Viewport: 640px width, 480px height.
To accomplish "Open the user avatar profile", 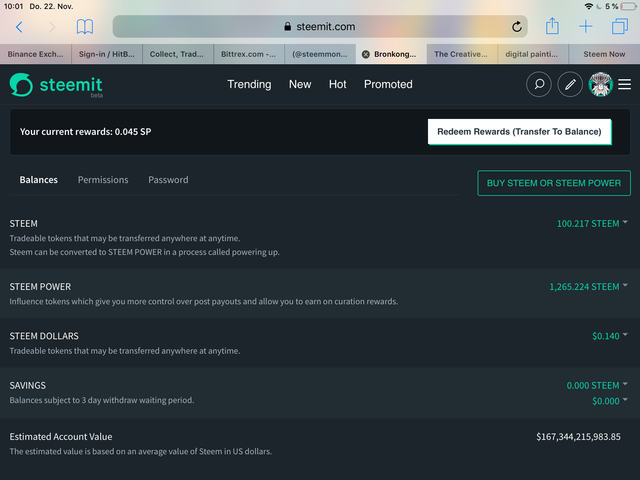I will pyautogui.click(x=600, y=84).
